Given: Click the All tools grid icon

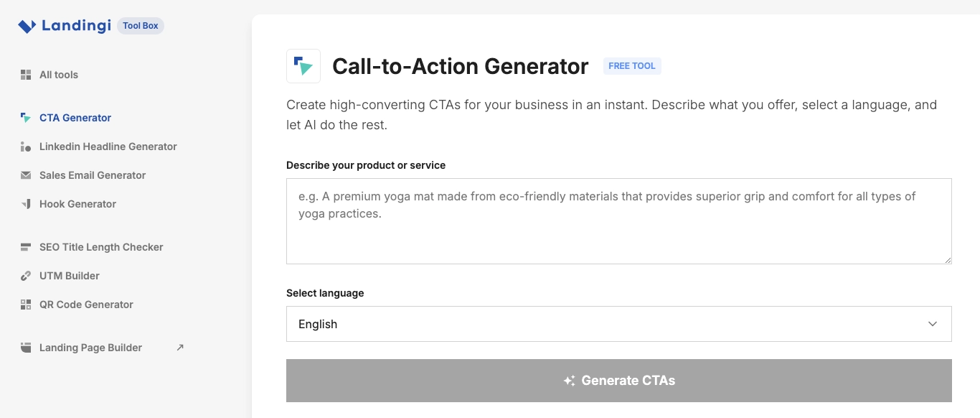Looking at the screenshot, I should click(x=26, y=75).
